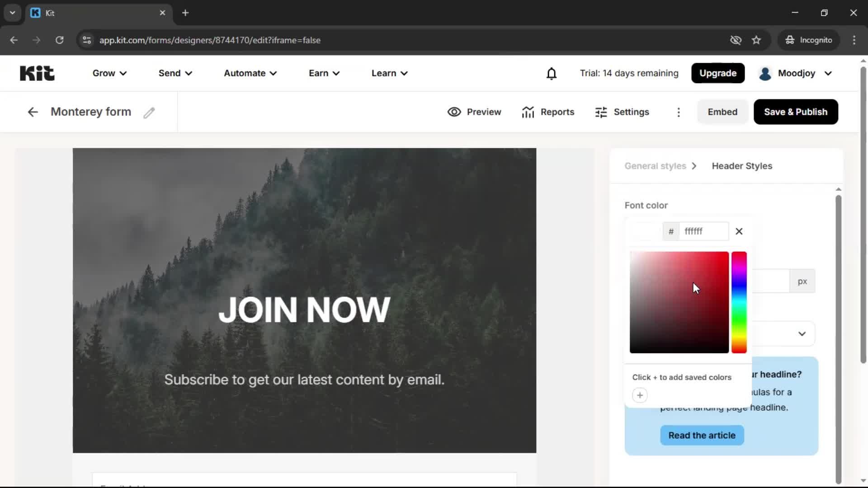The image size is (868, 488).
Task: Open Settings via the sliders icon
Action: click(x=601, y=112)
